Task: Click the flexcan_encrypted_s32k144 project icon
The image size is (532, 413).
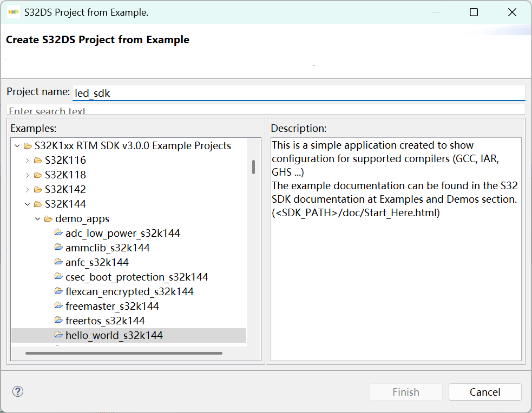Action: tap(58, 291)
